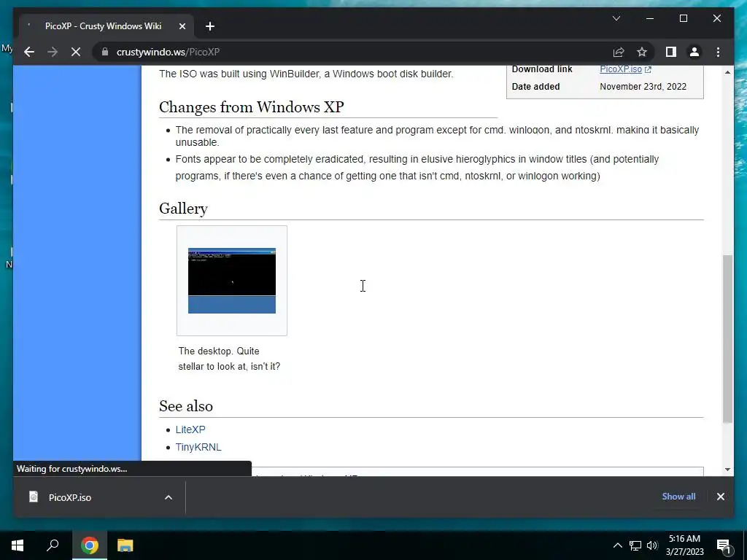747x560 pixels.
Task: Click the gallery caption 'The desktop. Quite'
Action: (219, 351)
